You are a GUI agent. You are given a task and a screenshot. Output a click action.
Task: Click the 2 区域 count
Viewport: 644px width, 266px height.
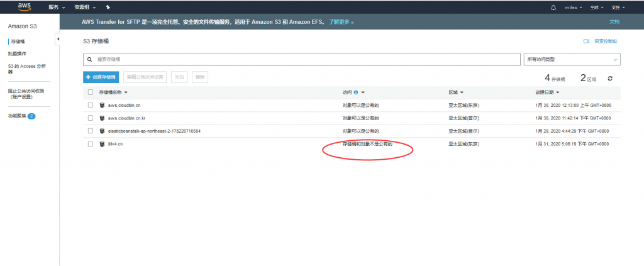click(x=588, y=78)
